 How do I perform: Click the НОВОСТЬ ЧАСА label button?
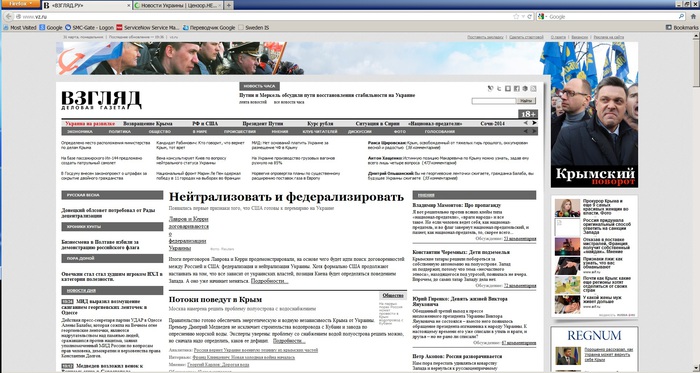[259, 86]
